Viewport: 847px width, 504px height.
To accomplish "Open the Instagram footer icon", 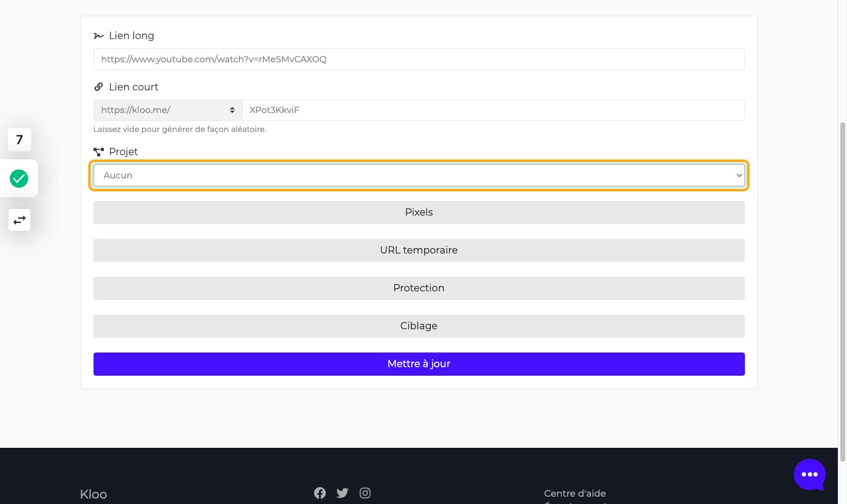I will (365, 493).
